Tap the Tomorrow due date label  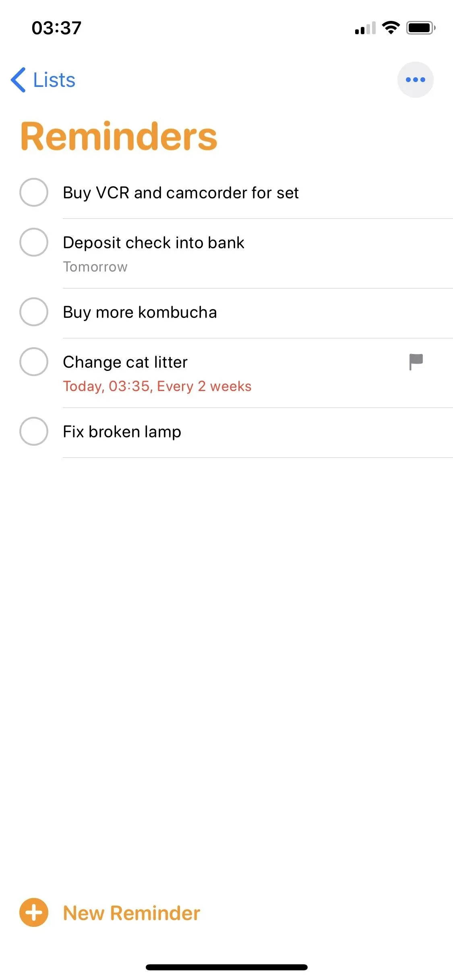pyautogui.click(x=95, y=267)
